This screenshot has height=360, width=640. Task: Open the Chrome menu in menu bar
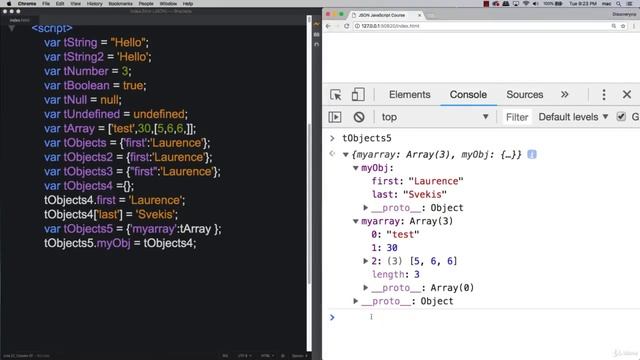(27, 4)
